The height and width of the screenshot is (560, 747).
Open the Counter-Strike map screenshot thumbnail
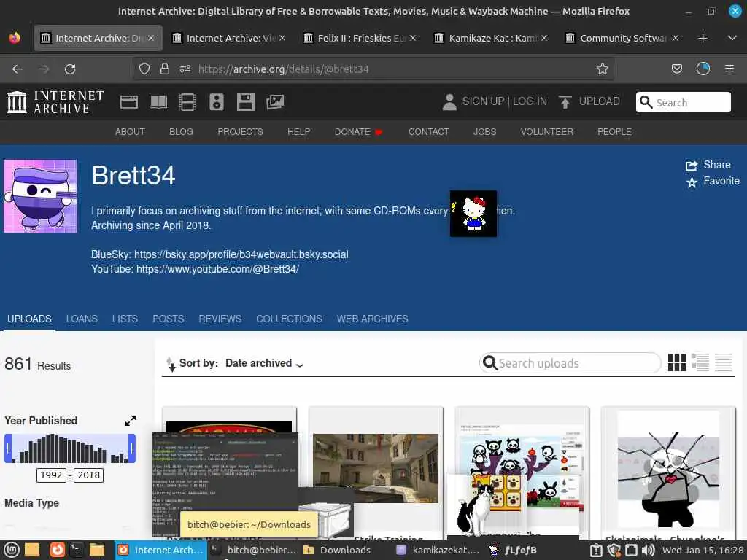tap(376, 468)
